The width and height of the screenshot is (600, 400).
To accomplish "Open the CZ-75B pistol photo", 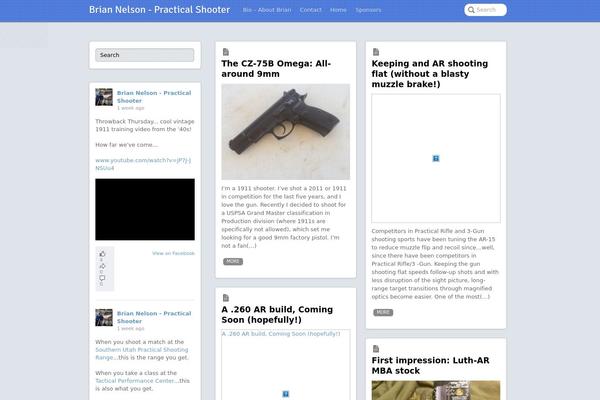I will click(x=285, y=132).
